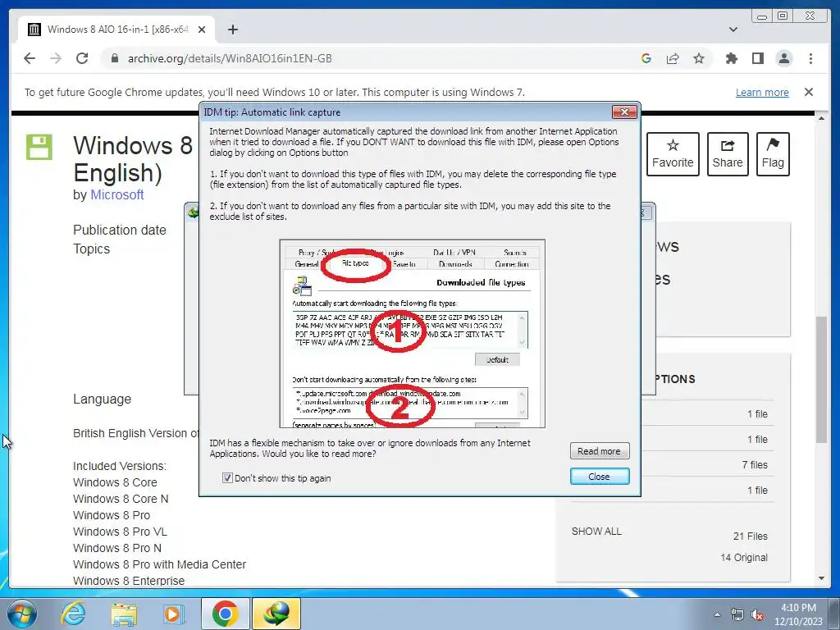
Task: Close the Windows 8 AIO tab
Action: point(202,30)
